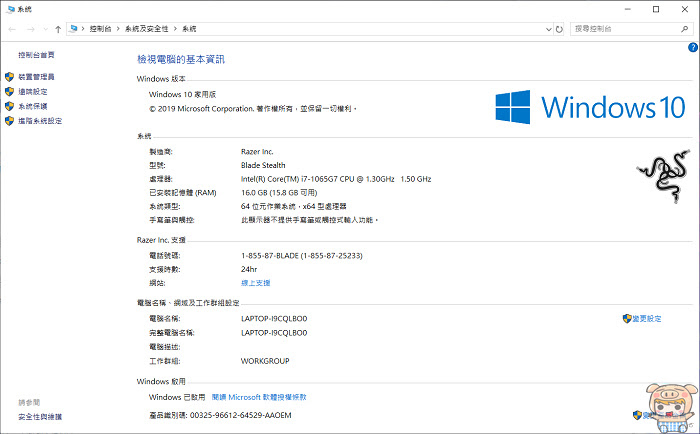Open 進階系統設定 link

coord(40,121)
